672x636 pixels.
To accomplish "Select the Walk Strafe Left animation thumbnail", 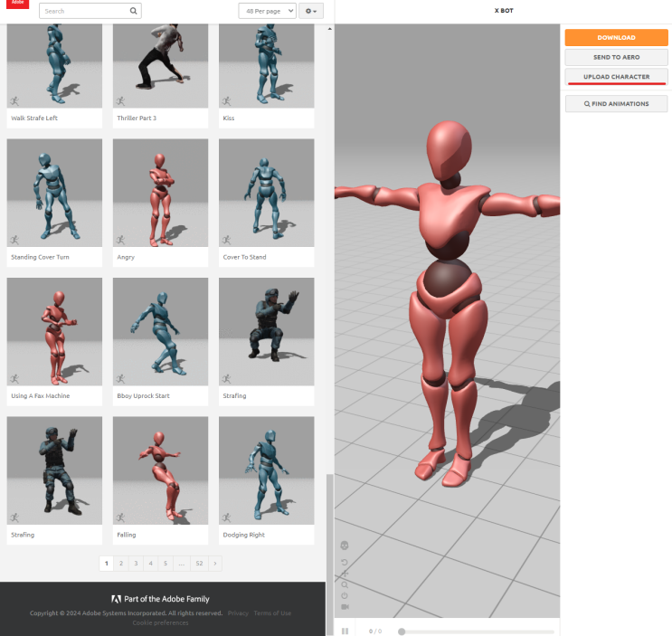I will [54, 65].
